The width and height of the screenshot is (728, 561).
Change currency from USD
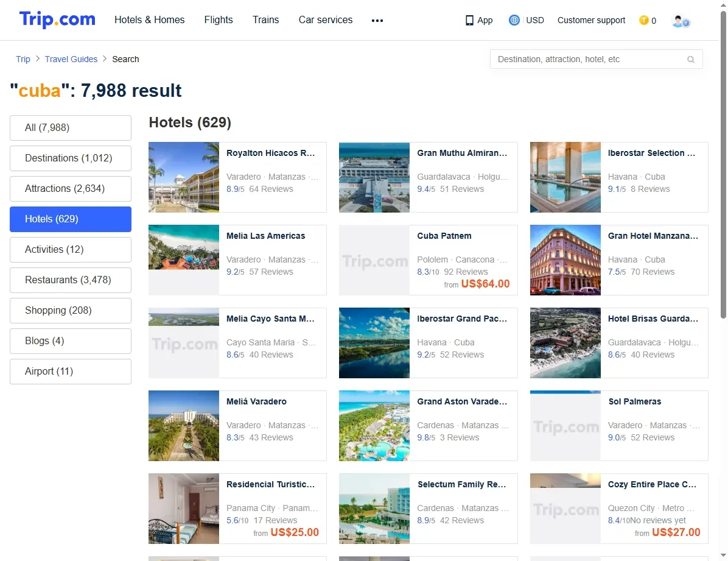(535, 20)
